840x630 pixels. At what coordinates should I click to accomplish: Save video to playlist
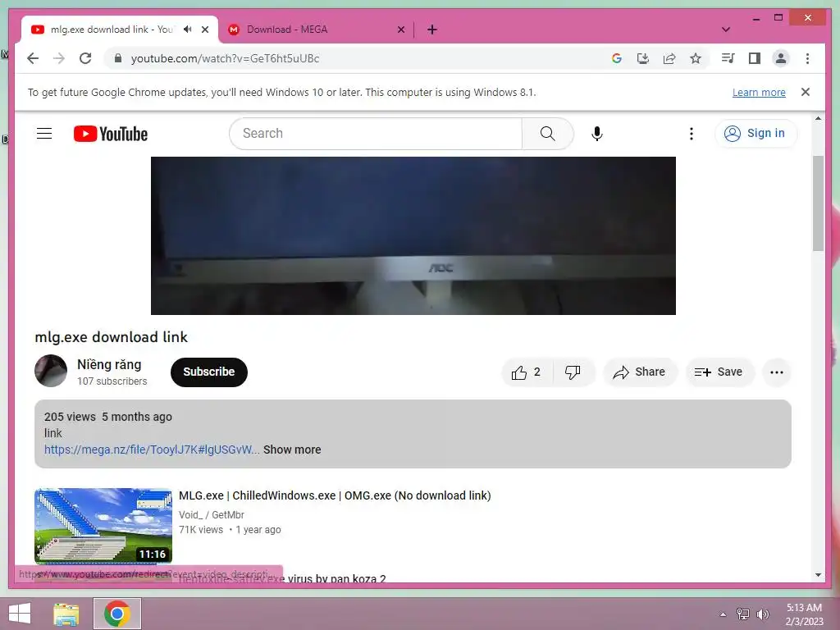719,372
